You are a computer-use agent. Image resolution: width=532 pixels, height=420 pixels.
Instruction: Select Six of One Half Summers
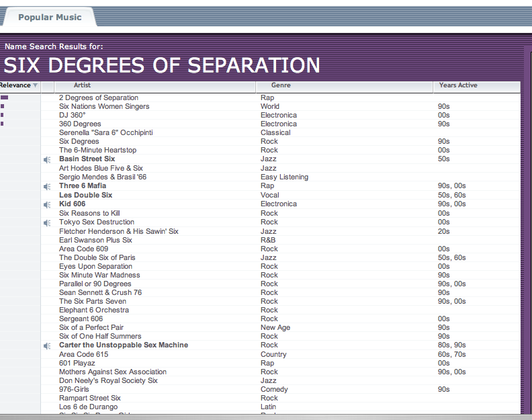pyautogui.click(x=100, y=336)
